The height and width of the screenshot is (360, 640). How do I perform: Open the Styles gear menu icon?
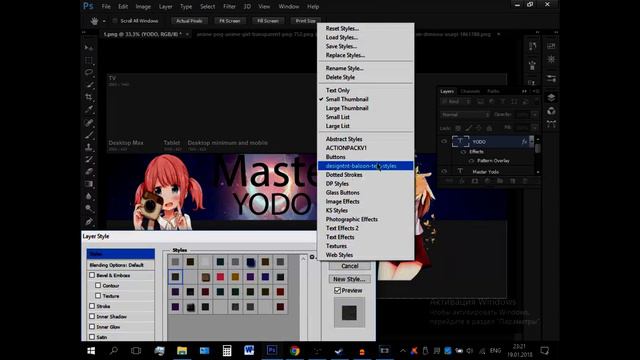pos(313,257)
